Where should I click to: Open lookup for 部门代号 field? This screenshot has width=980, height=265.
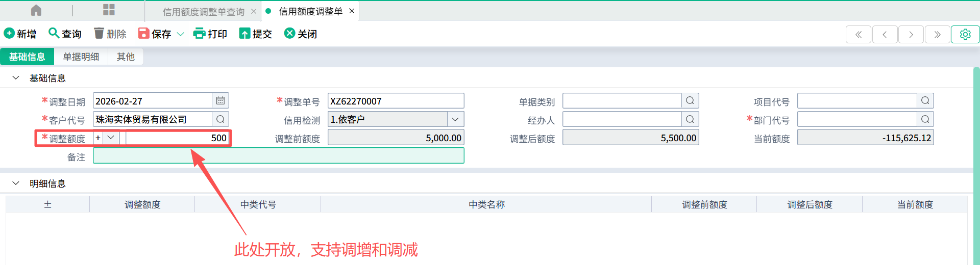coord(925,119)
